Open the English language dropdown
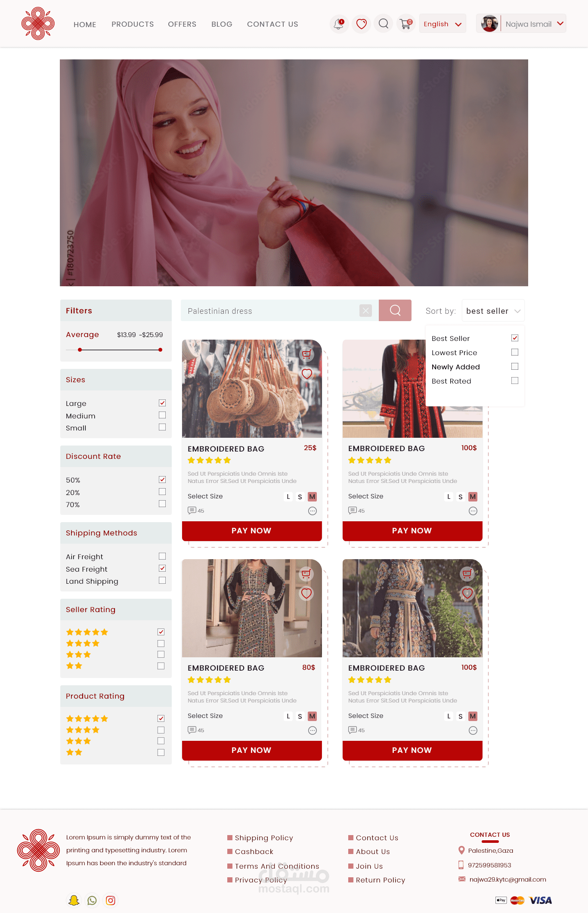This screenshot has height=913, width=588. 443,24
